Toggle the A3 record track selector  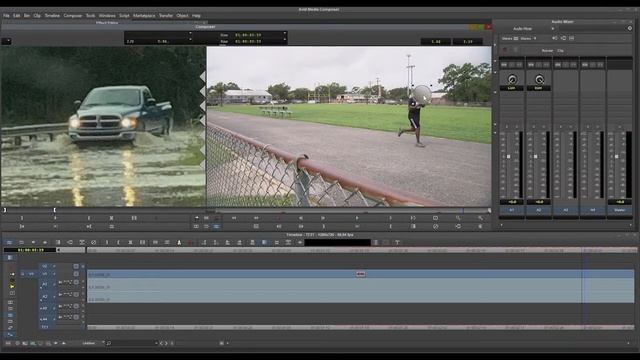tap(44, 308)
